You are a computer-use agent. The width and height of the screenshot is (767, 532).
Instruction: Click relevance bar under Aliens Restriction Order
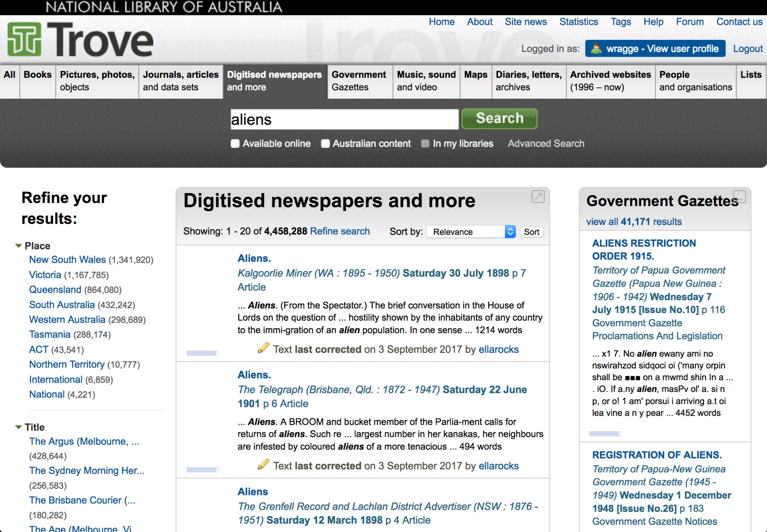pos(604,433)
